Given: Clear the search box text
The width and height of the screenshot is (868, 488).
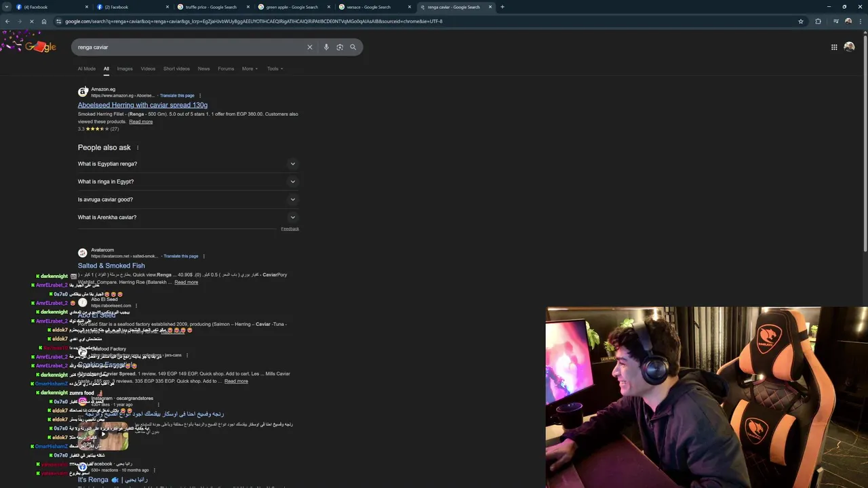Looking at the screenshot, I should tap(310, 47).
